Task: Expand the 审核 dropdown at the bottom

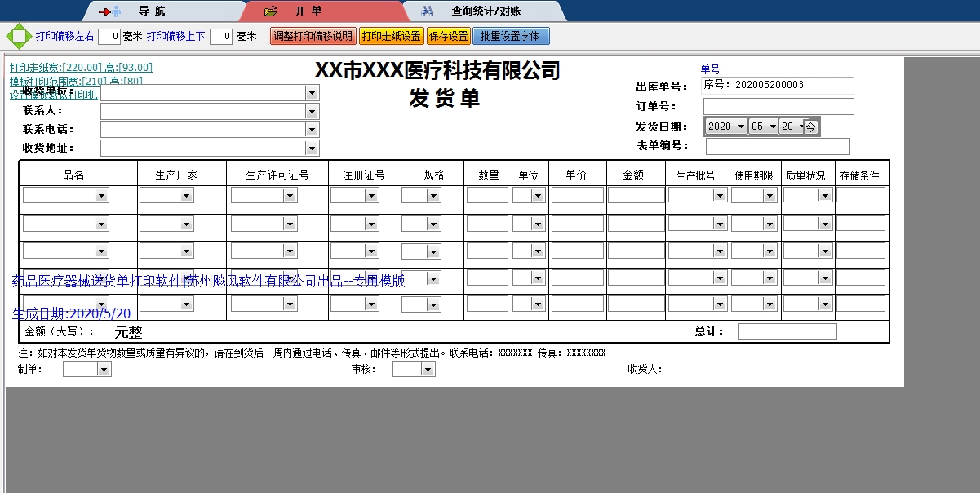Action: [428, 368]
